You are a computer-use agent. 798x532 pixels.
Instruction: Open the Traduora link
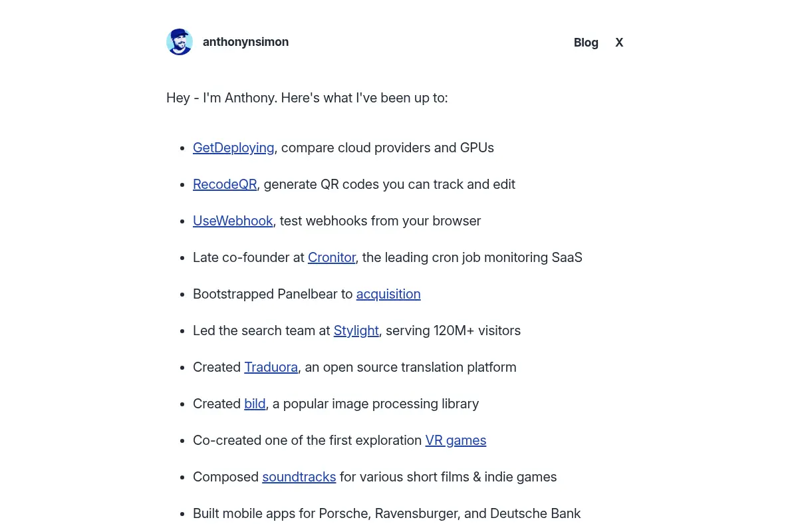(271, 367)
